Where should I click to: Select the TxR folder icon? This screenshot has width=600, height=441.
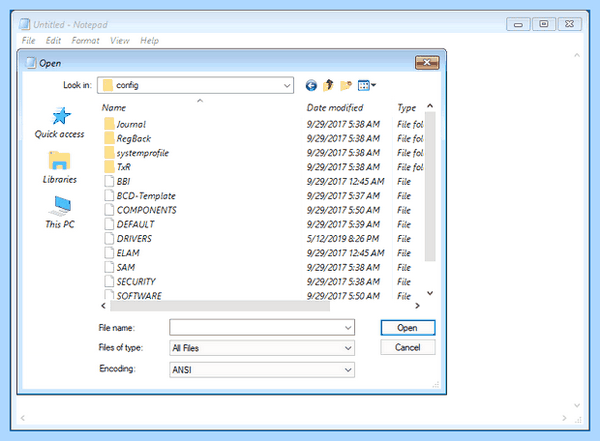(109, 167)
